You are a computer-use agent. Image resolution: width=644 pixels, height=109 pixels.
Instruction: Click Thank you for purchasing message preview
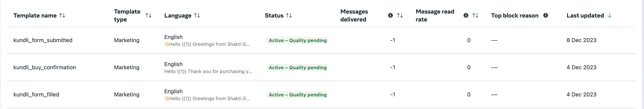[x=208, y=71]
